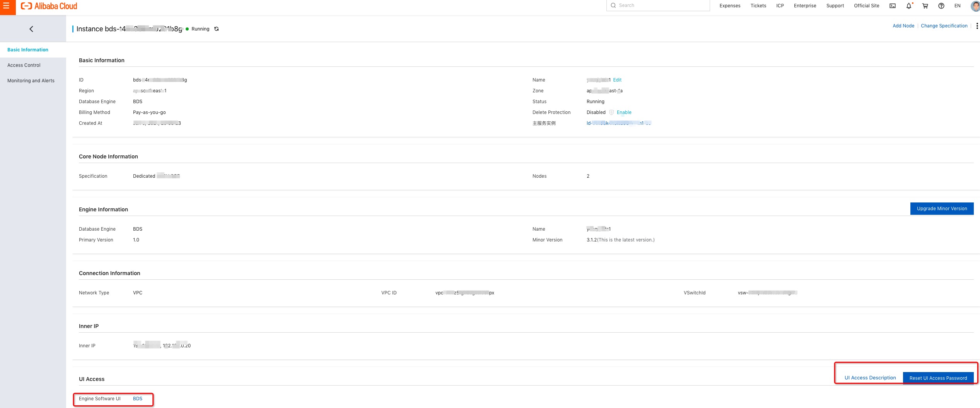This screenshot has width=980, height=408.
Task: Switch to the Access Control section
Action: pyautogui.click(x=24, y=65)
